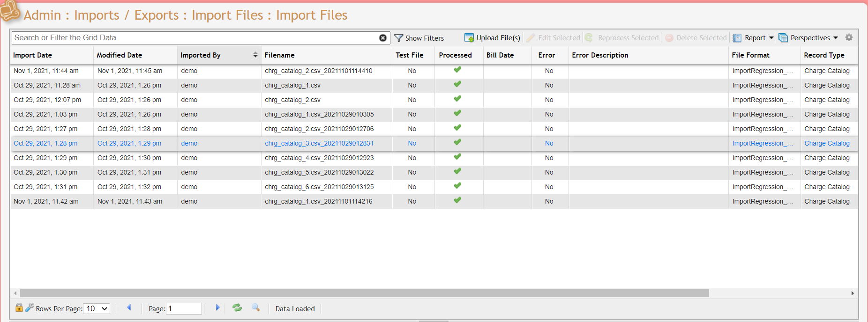Click the padlock icon in footer

coord(19,307)
